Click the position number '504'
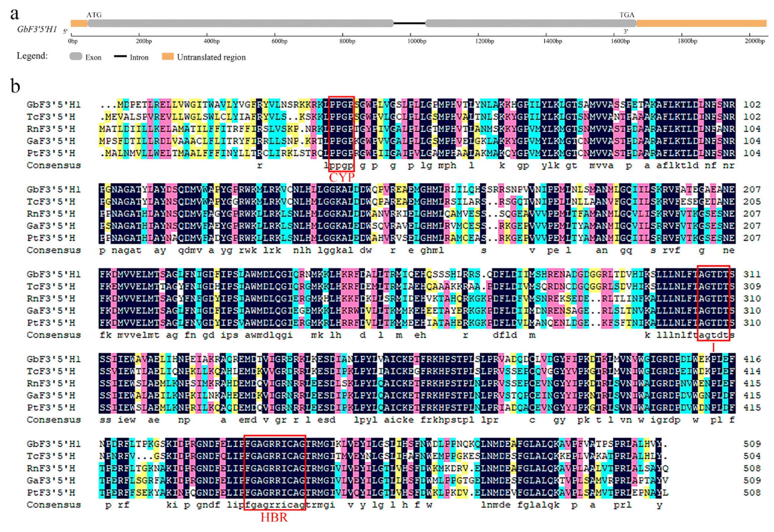The width and height of the screenshot is (774, 532). pos(752,456)
